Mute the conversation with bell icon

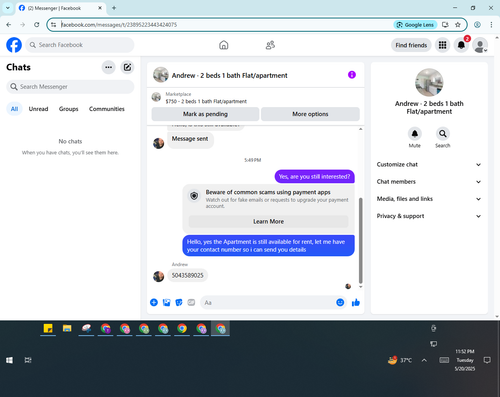click(x=415, y=134)
